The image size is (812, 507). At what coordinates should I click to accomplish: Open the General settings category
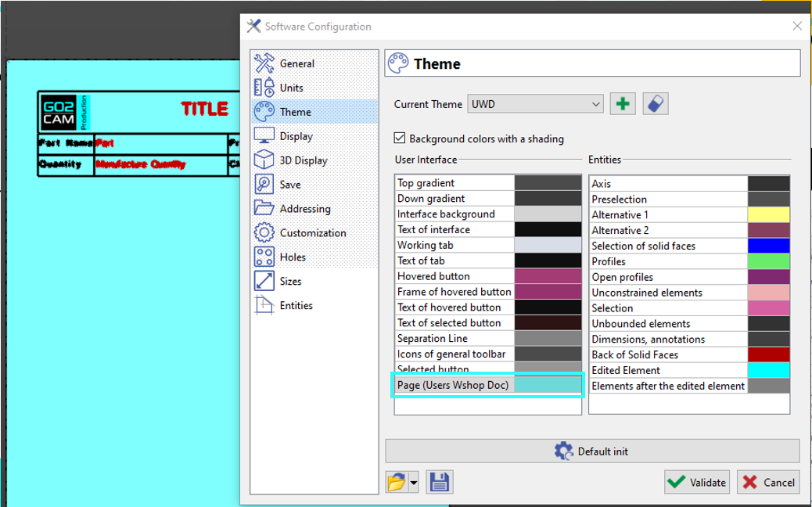[x=296, y=63]
